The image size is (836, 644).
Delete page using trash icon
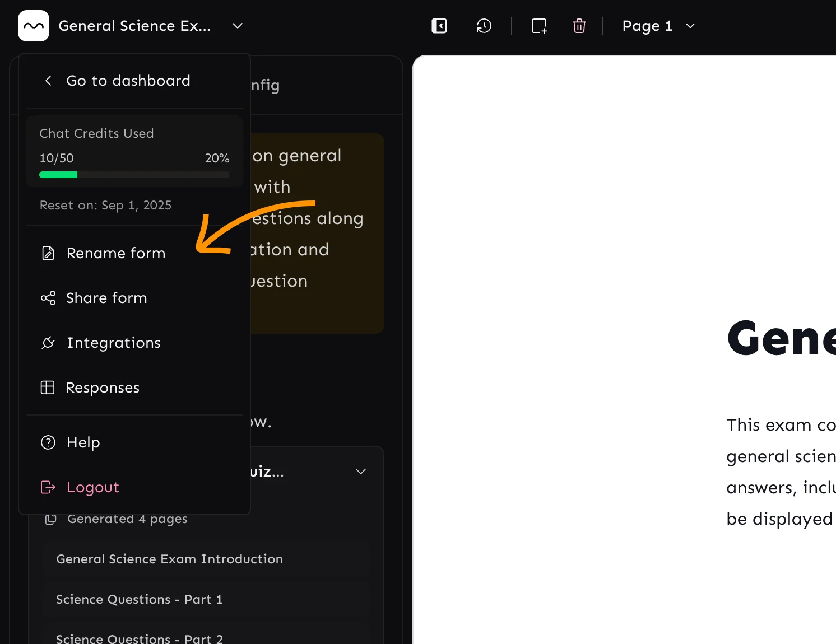(579, 26)
